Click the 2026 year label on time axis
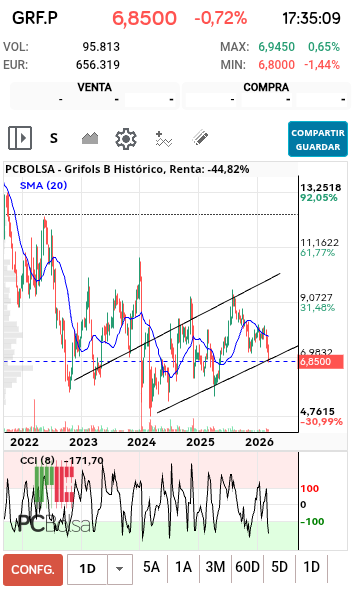Image resolution: width=360 pixels, height=591 pixels. [x=259, y=442]
